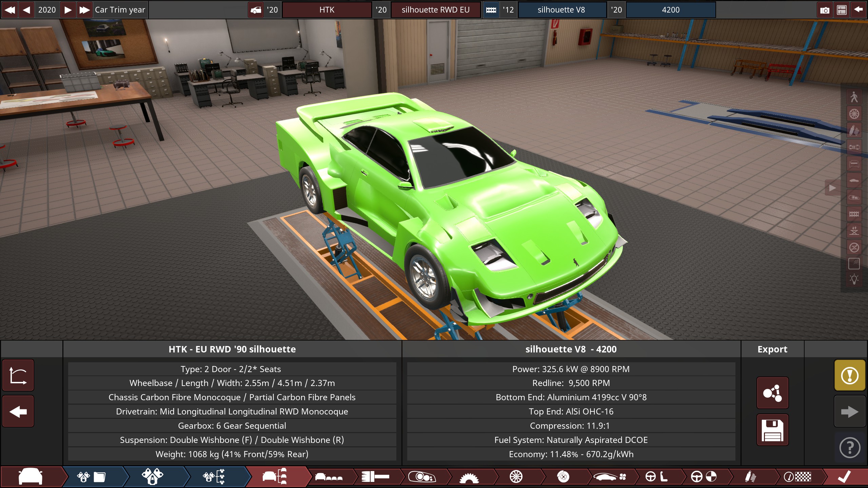The image size is (868, 488).
Task: Open the aerodynamics and cooling fan tab
Action: 610,477
